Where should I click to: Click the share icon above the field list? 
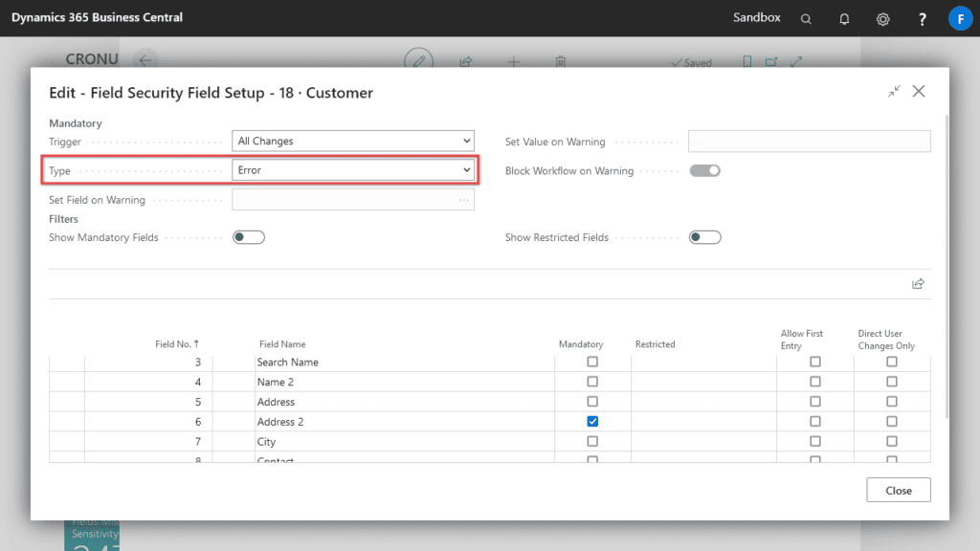tap(918, 283)
